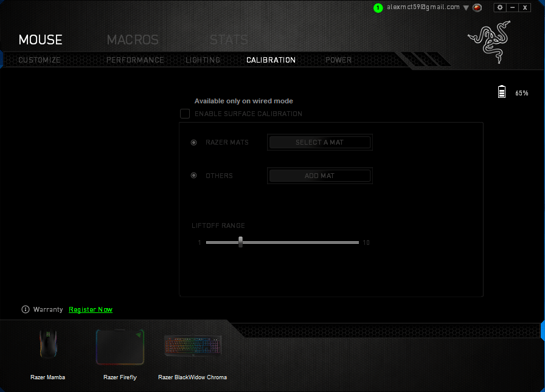The height and width of the screenshot is (392, 545).
Task: Click the warranty info icon
Action: 26,309
